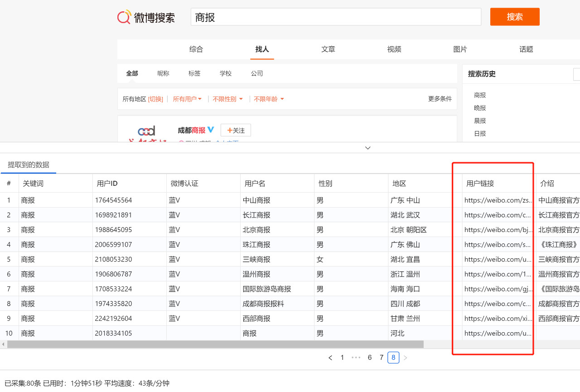Screen dimensions: 580x392
Task: Select the 河北 region cell
Action: pyautogui.click(x=425, y=333)
